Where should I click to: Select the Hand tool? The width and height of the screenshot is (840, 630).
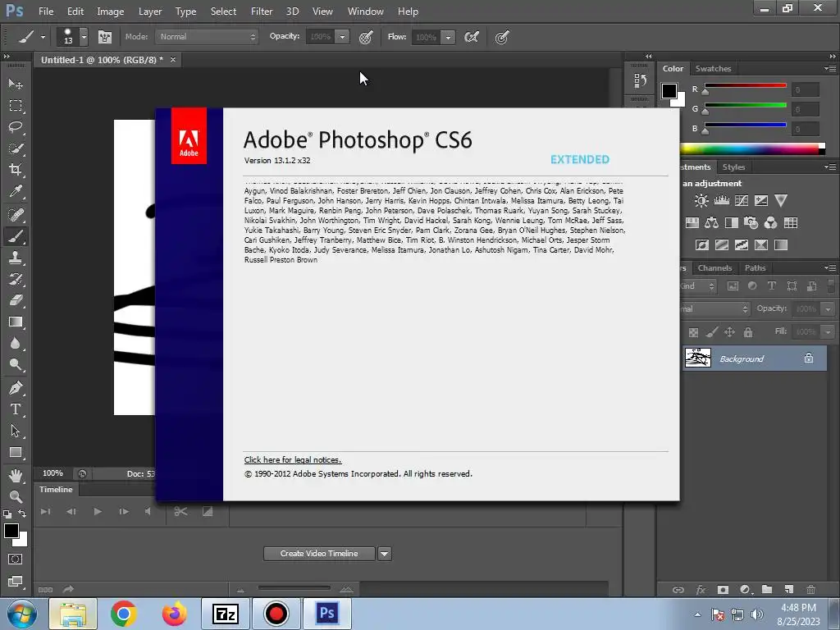pos(15,475)
